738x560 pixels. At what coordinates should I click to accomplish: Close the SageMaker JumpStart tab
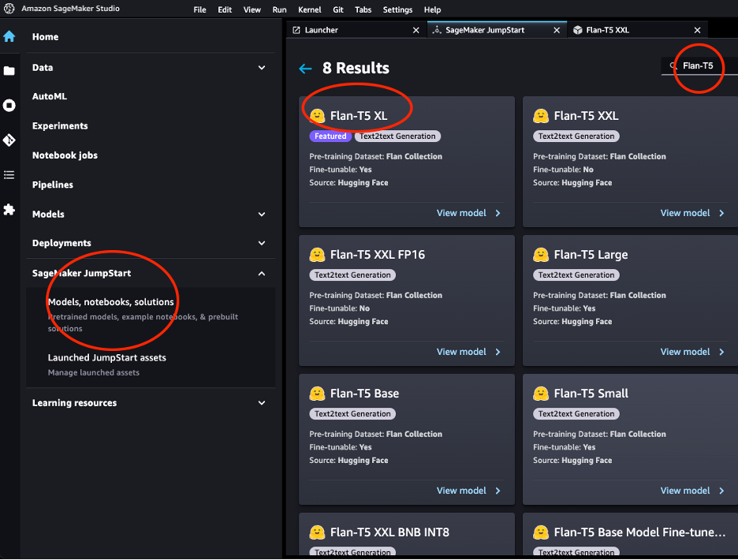(557, 30)
